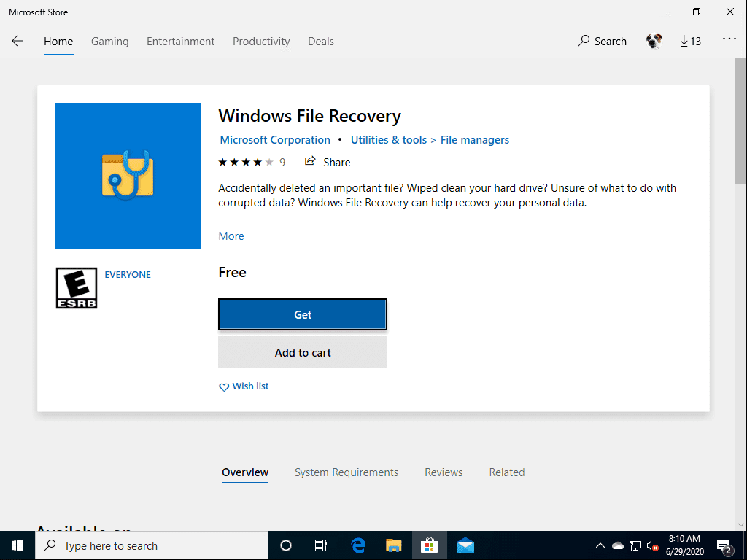Click the Share icon

(311, 162)
